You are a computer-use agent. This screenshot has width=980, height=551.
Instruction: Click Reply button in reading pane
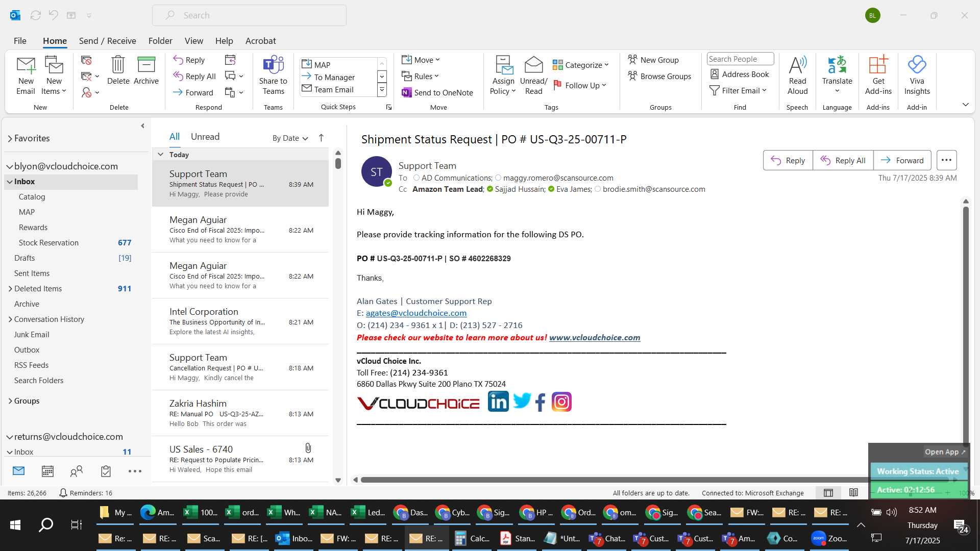coord(788,160)
